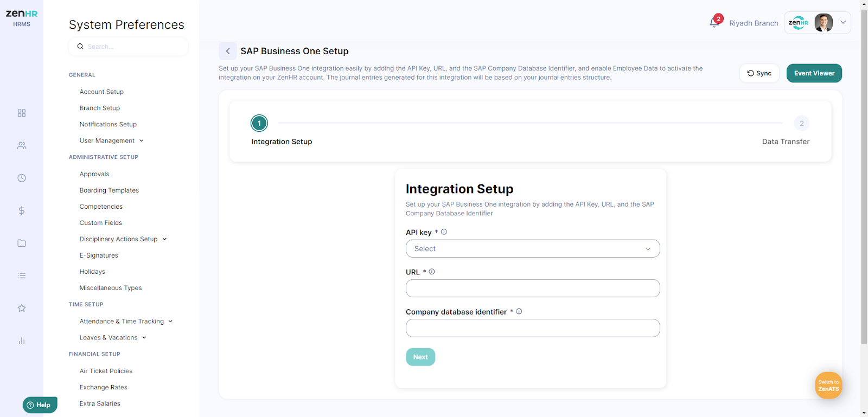This screenshot has height=417, width=868.
Task: Click the page vertical scrollbar
Action: 864,176
